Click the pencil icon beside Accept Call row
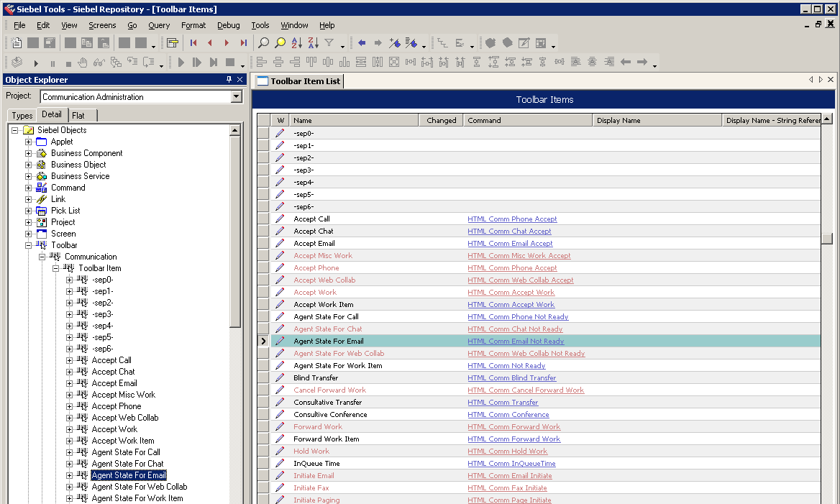 click(279, 219)
